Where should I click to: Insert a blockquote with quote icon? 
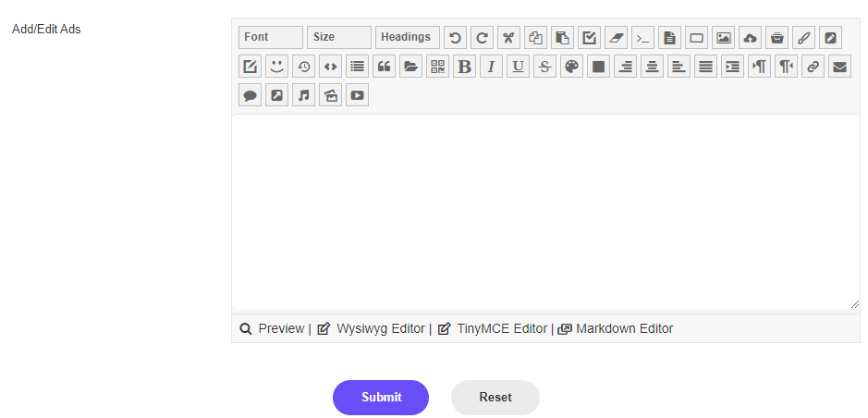pyautogui.click(x=385, y=67)
